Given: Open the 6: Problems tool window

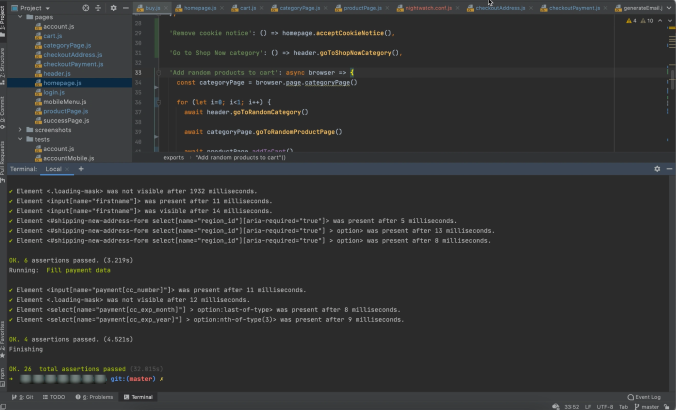Looking at the screenshot, I should [x=94, y=397].
